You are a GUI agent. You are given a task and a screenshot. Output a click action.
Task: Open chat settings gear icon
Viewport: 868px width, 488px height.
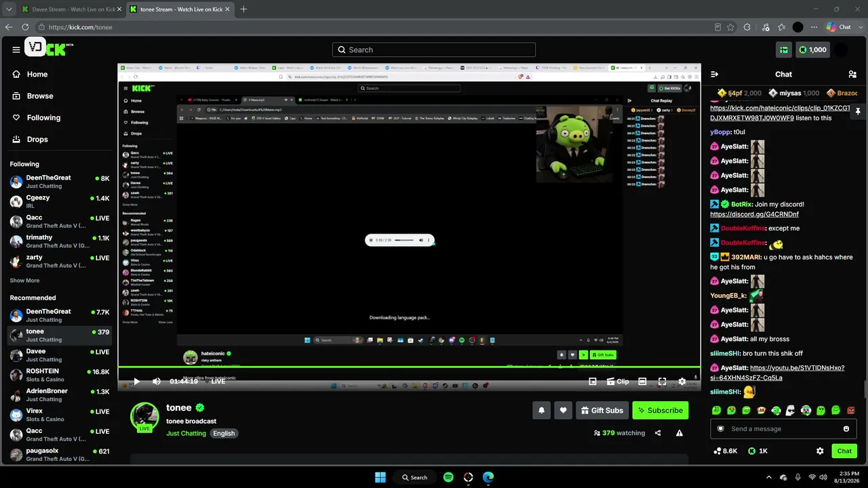(820, 451)
